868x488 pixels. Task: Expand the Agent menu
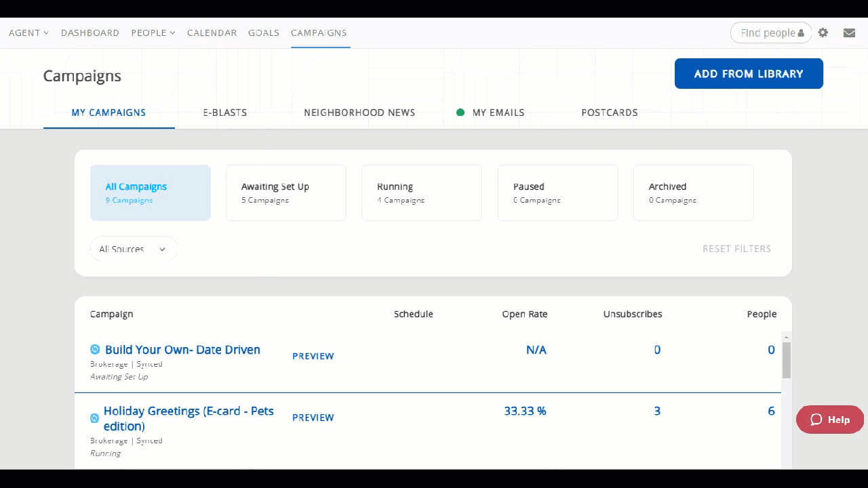coord(28,33)
